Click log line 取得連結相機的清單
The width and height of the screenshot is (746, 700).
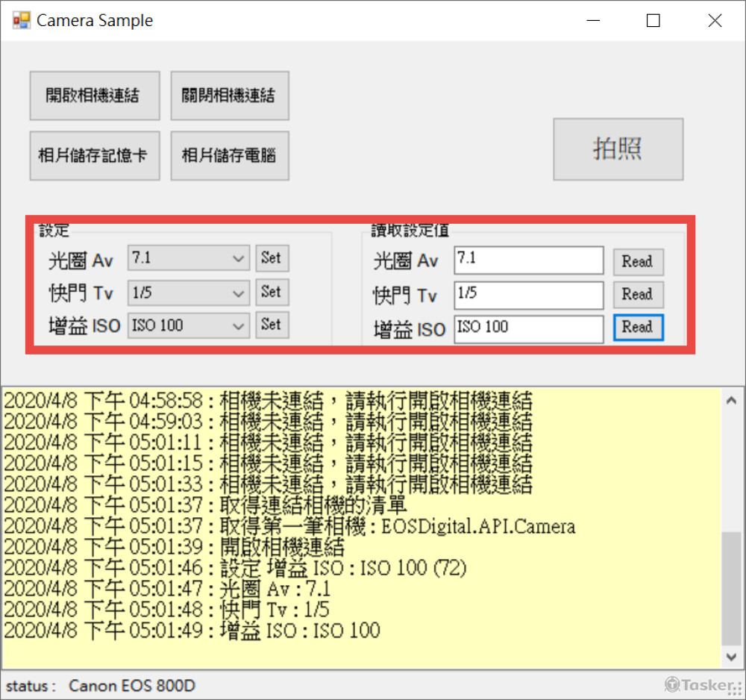pyautogui.click(x=205, y=505)
